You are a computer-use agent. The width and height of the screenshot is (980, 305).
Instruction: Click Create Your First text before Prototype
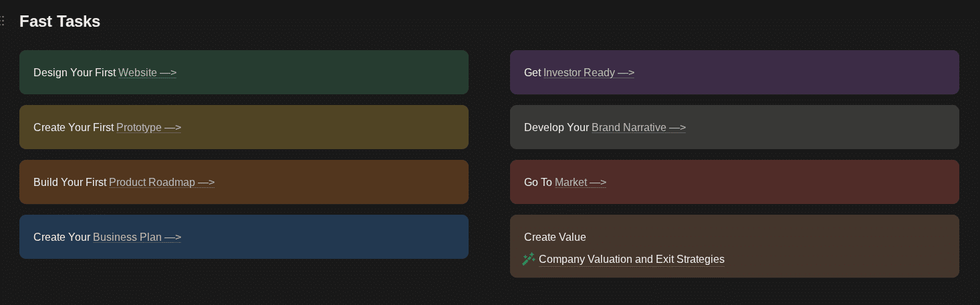74,127
